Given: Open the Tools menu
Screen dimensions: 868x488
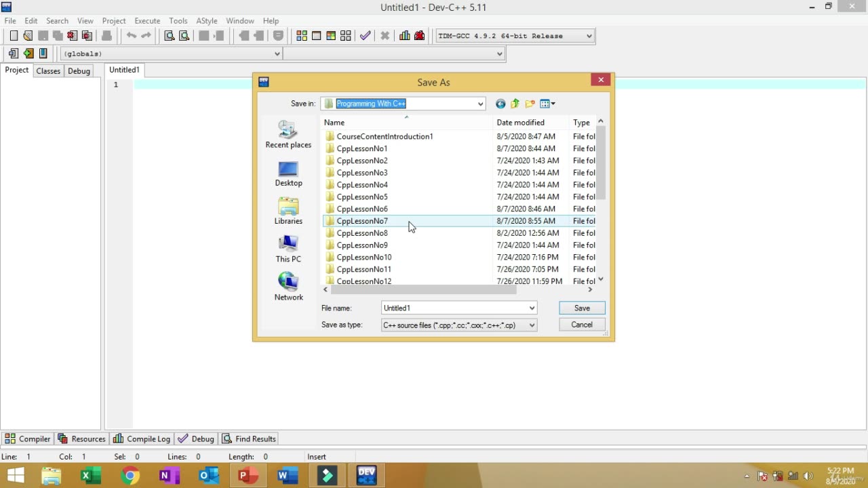Looking at the screenshot, I should pyautogui.click(x=178, y=21).
